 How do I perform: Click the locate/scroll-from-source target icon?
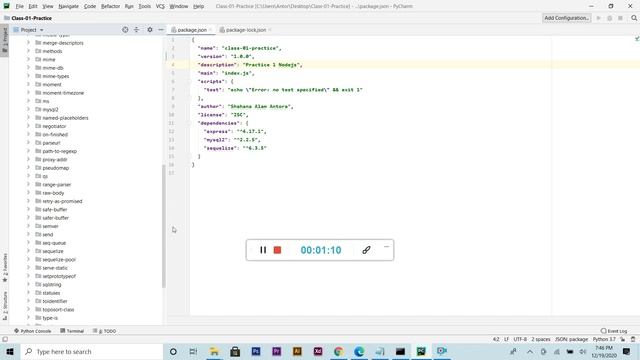point(125,30)
